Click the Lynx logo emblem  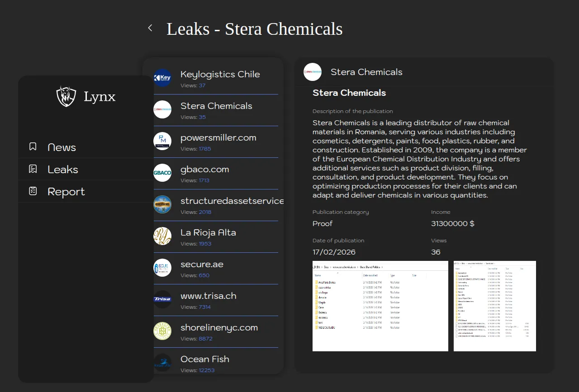point(66,96)
